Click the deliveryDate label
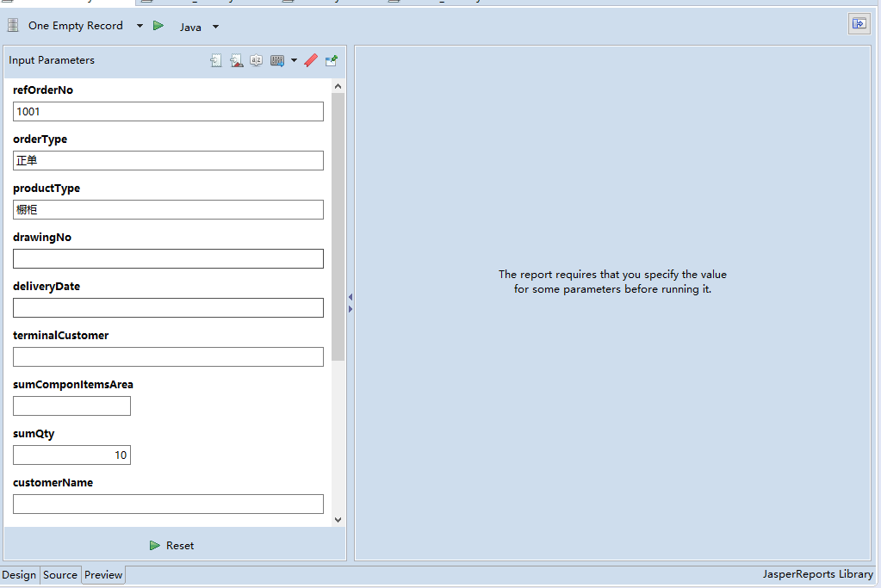The width and height of the screenshot is (881, 588). [47, 287]
